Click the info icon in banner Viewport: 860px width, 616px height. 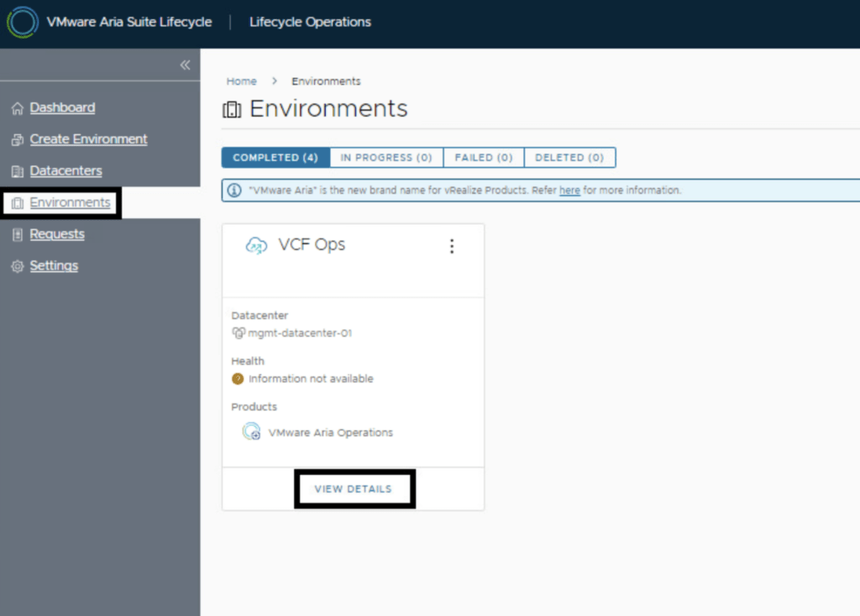[235, 191]
